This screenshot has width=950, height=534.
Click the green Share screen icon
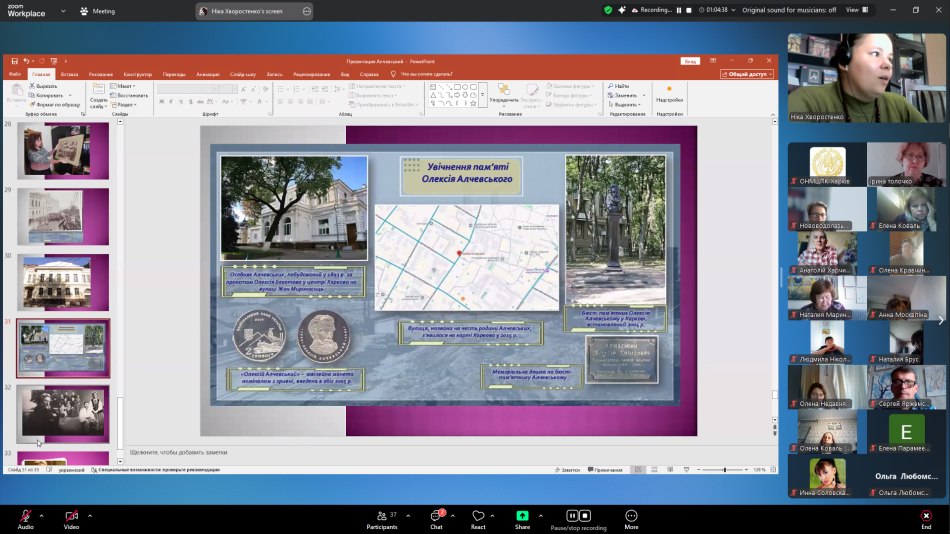522,516
